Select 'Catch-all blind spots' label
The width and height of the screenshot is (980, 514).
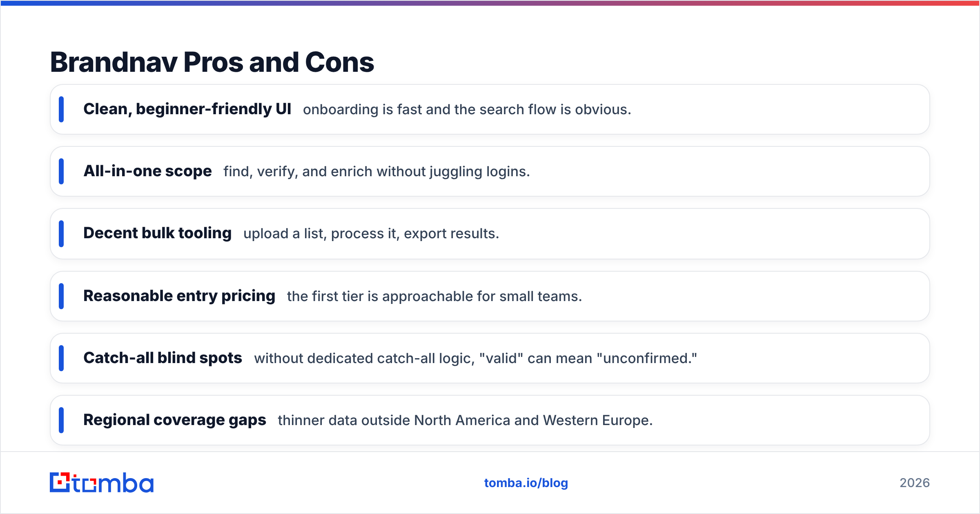click(x=163, y=358)
